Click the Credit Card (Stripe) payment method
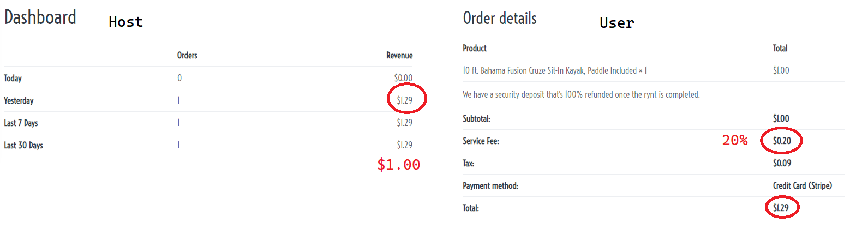Viewport: 868px width, 228px height. coord(803,185)
